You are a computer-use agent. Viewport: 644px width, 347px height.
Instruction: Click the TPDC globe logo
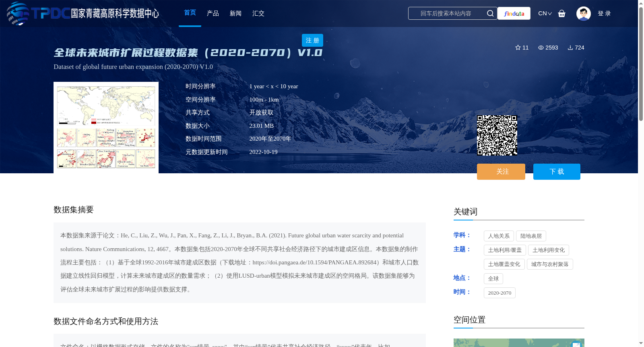[18, 13]
